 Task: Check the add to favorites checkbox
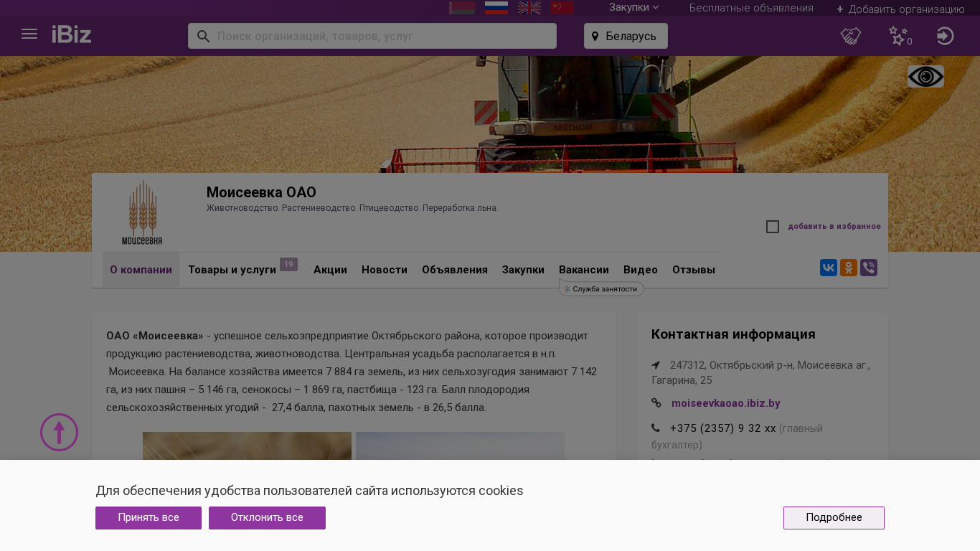pos(773,227)
